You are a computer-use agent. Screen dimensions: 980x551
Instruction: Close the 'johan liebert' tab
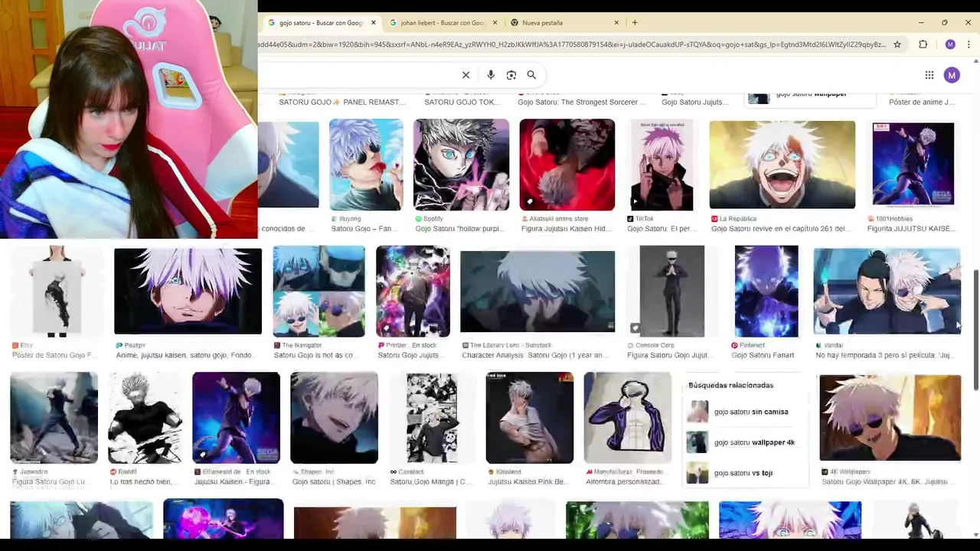point(495,22)
